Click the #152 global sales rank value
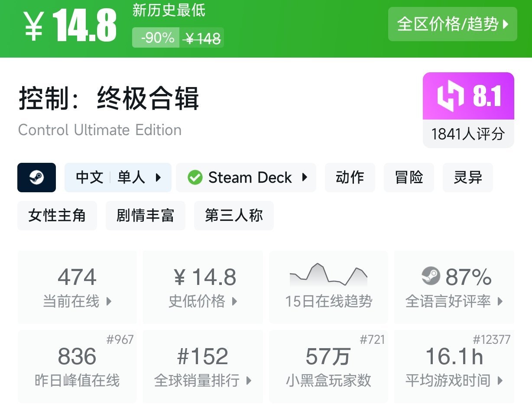This screenshot has height=404, width=532. coord(203,357)
